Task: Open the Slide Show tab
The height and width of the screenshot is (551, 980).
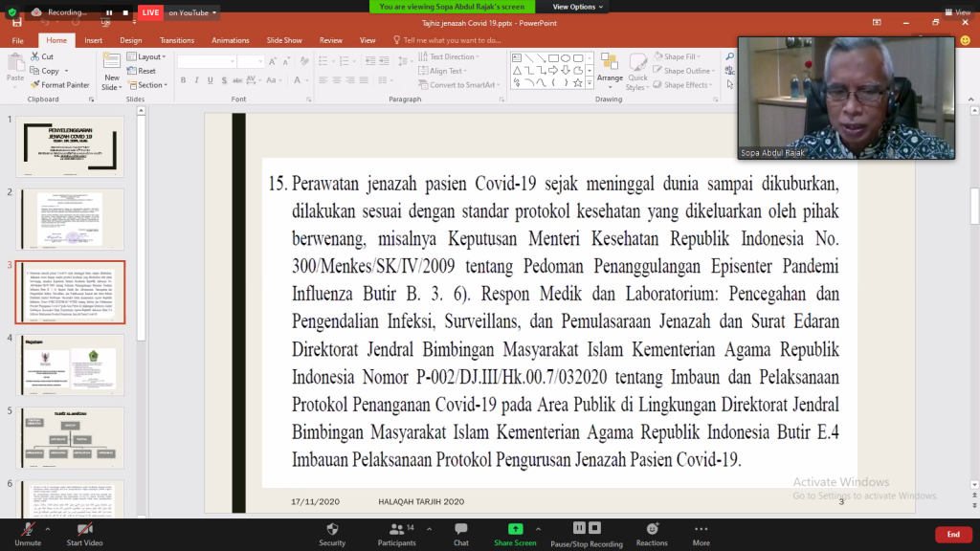Action: pos(284,40)
